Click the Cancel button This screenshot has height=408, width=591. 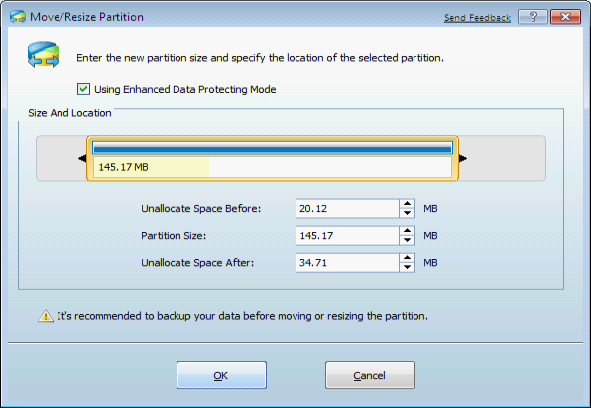tap(370, 375)
